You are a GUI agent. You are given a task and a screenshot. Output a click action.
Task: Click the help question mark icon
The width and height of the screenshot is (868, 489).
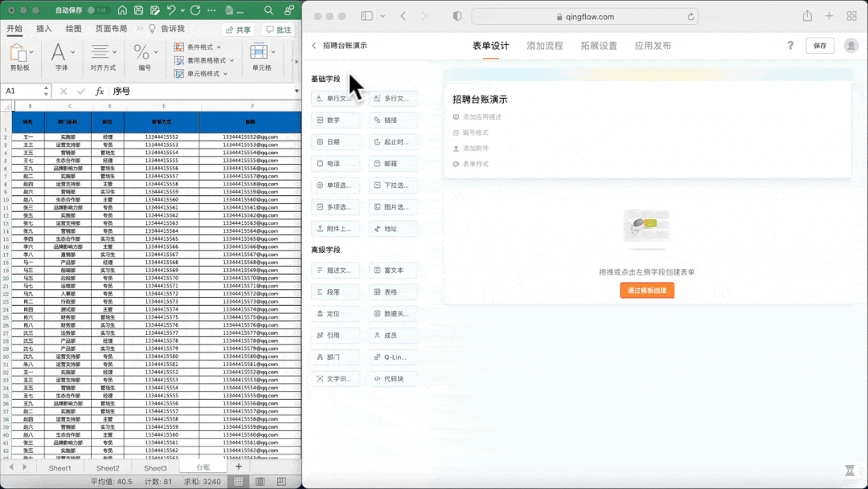pos(791,45)
